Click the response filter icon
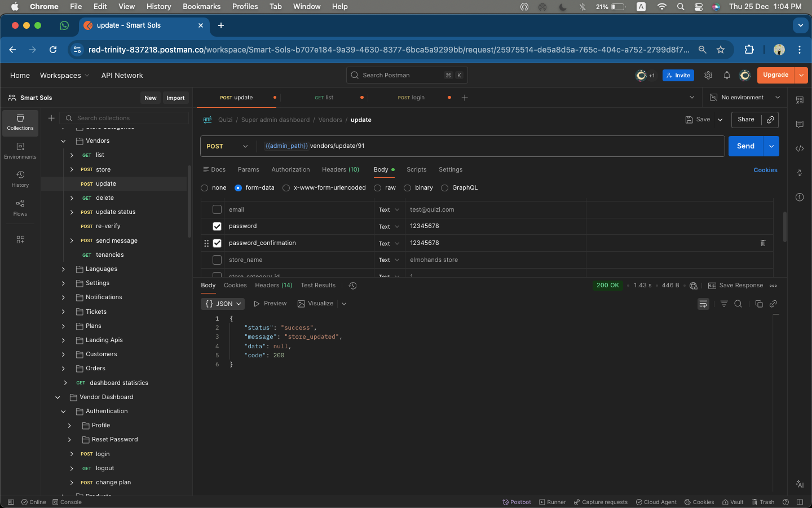Viewport: 812px width, 508px height. (724, 304)
